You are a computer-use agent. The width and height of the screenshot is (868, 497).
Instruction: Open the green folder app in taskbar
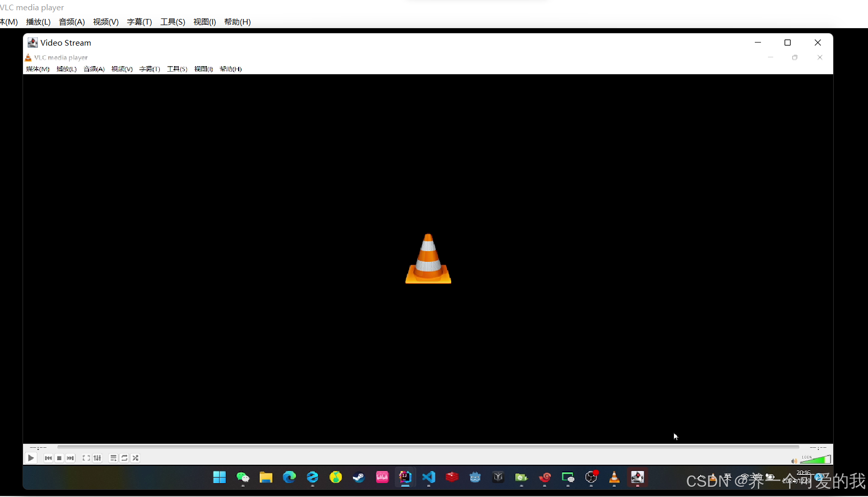coord(521,477)
